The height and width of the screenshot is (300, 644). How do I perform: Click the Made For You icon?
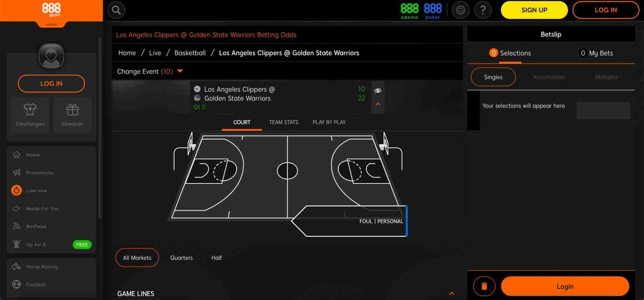16,208
